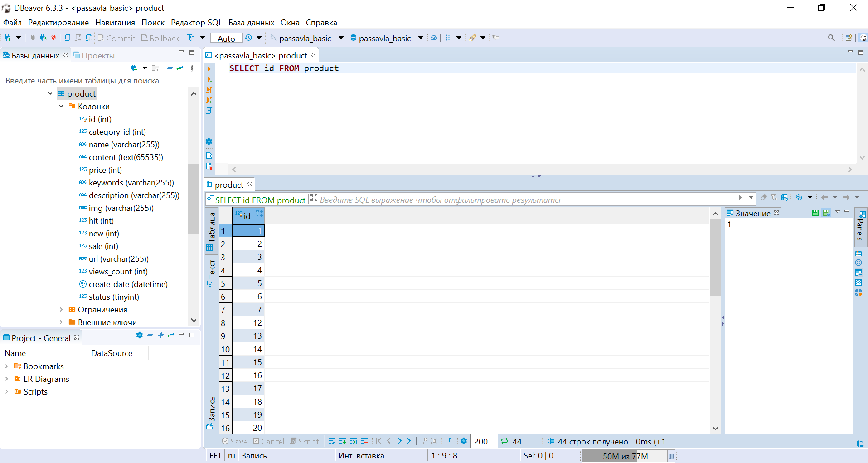Save value using the green disk icon
868x463 pixels.
[815, 212]
